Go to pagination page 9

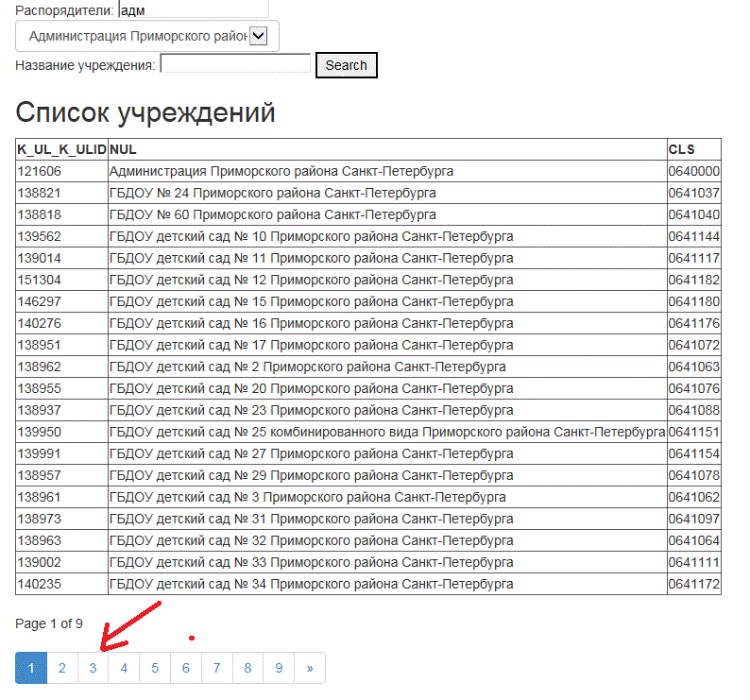pos(279,668)
